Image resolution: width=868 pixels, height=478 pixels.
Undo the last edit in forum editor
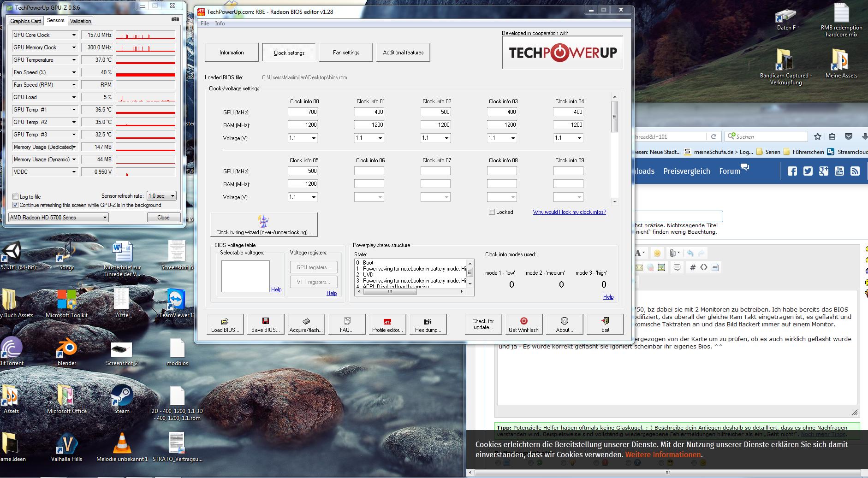[x=690, y=253]
